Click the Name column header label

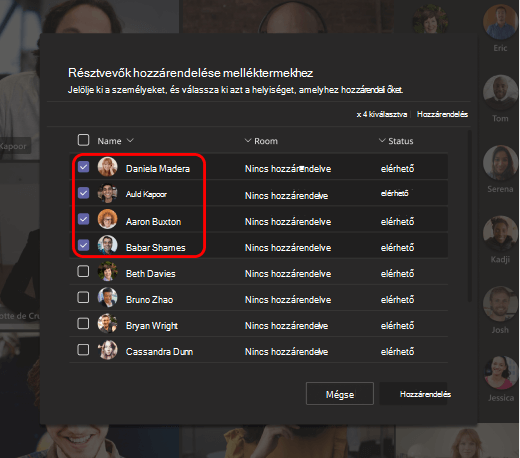tap(109, 141)
